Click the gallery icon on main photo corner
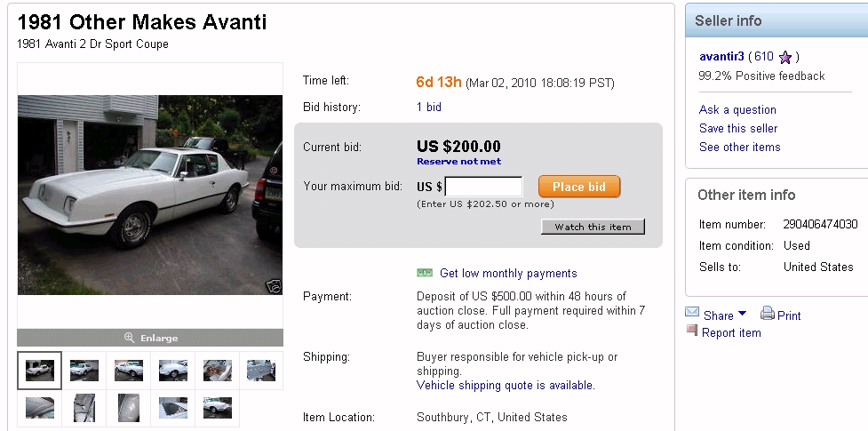Screen dimensions: 868x431 (273, 286)
